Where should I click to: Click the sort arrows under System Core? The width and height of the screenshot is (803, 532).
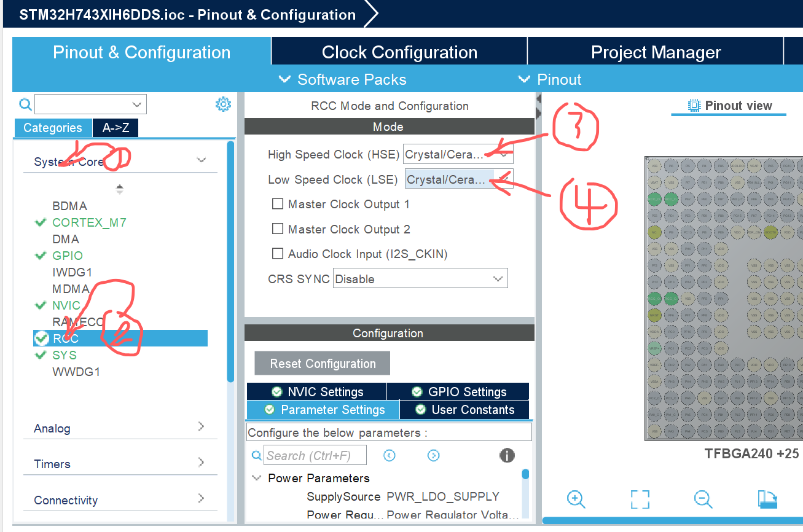click(120, 189)
